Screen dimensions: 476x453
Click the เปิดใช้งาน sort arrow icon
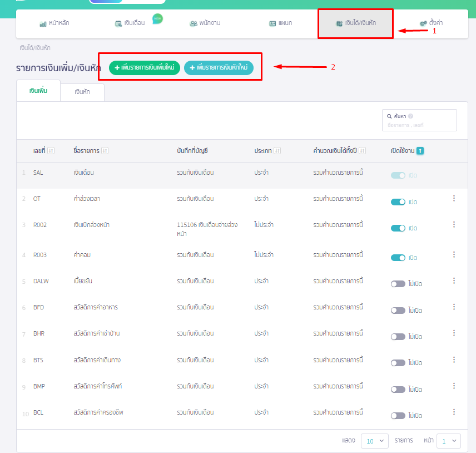click(420, 151)
